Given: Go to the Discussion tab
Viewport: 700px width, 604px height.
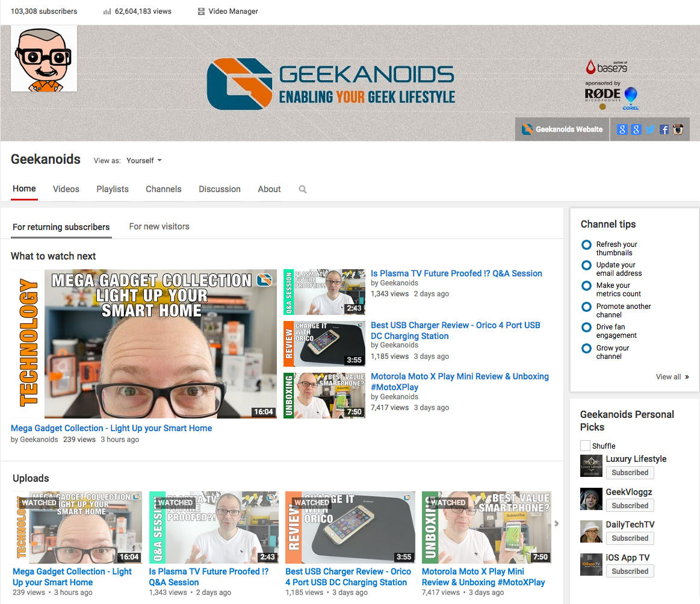Looking at the screenshot, I should click(220, 189).
